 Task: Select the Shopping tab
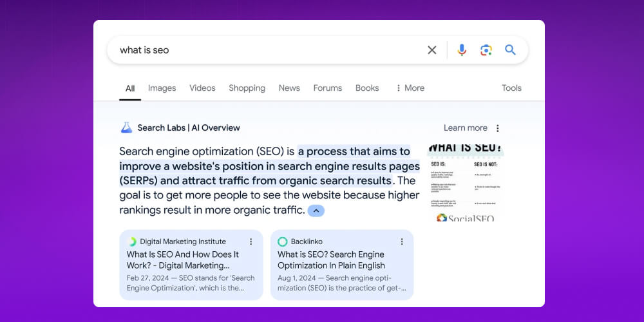tap(247, 88)
